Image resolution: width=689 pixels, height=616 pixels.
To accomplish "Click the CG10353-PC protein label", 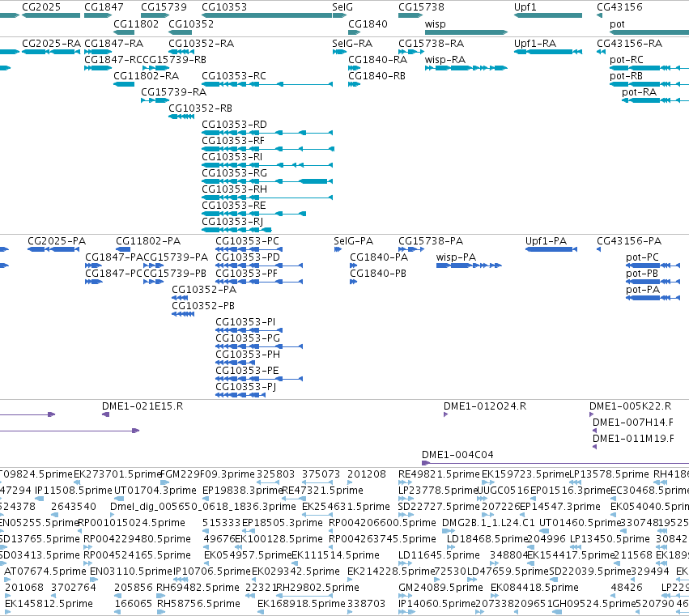I will [248, 241].
